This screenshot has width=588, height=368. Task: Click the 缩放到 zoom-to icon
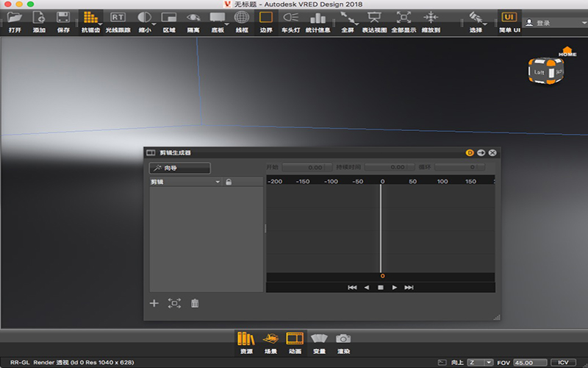click(431, 17)
